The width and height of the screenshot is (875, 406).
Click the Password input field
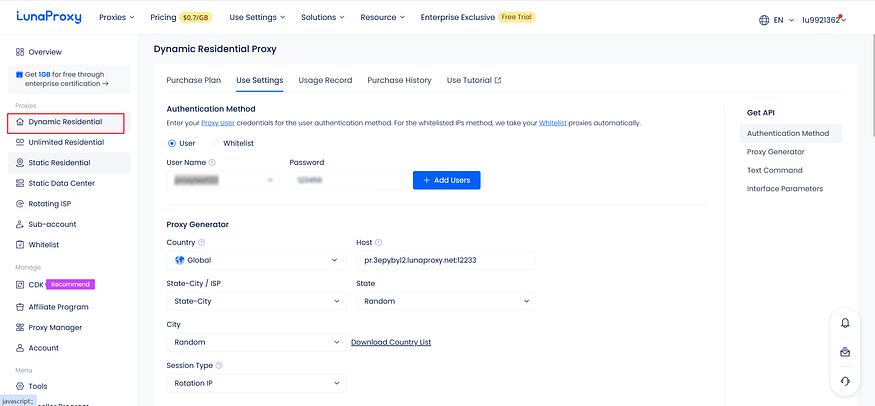pos(346,180)
